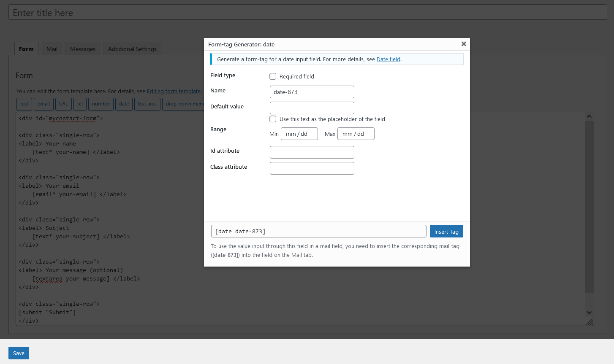614x364 pixels.
Task: Click the URL tag generator button
Action: pyautogui.click(x=63, y=104)
